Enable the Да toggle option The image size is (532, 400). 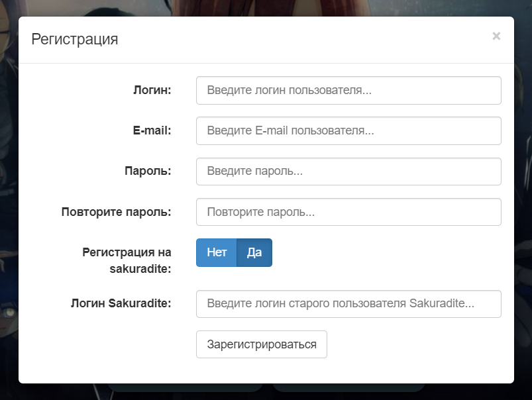click(x=254, y=252)
